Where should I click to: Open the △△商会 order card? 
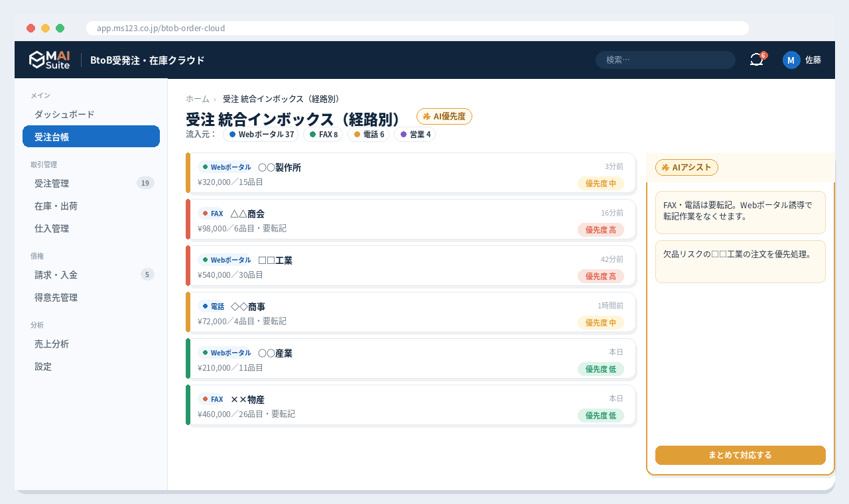coord(411,220)
